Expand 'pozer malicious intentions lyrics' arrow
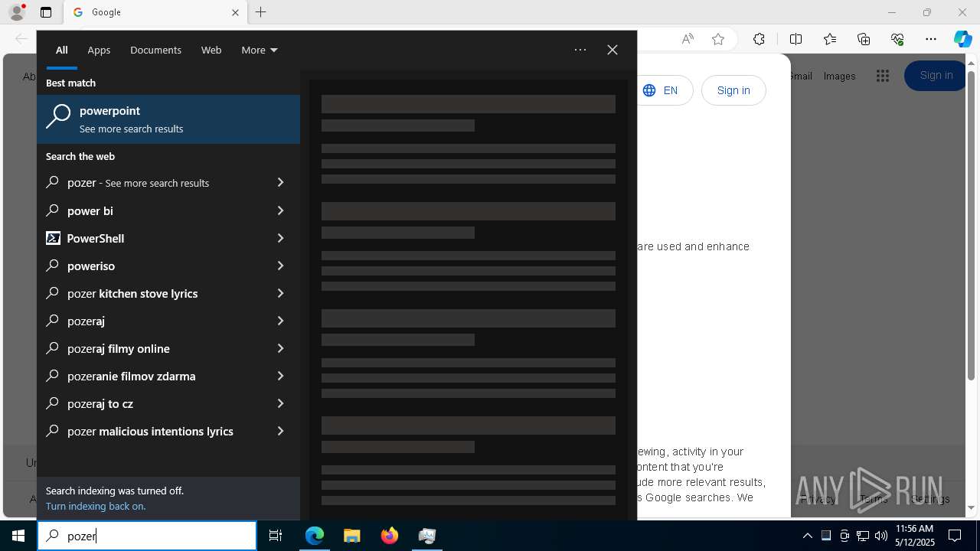 click(280, 431)
